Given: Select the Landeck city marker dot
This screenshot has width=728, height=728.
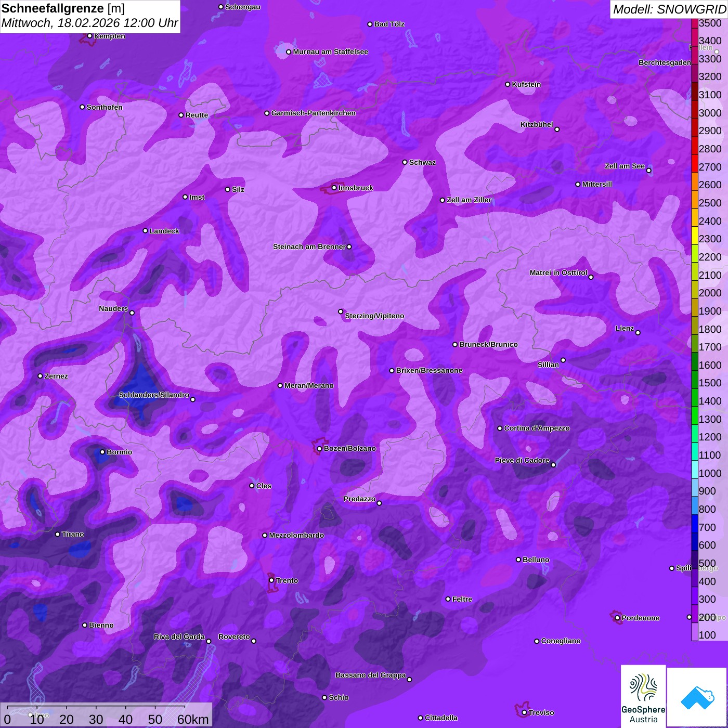Looking at the screenshot, I should point(146,231).
